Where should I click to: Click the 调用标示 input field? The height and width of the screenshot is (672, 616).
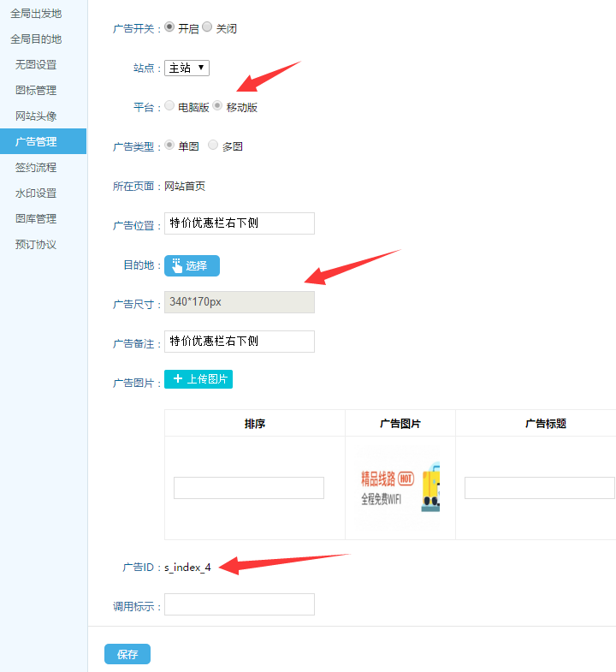click(x=240, y=604)
